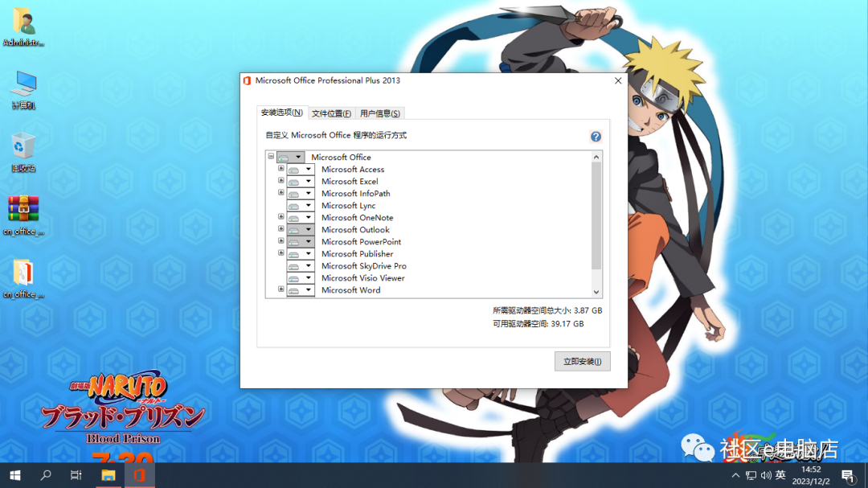
Task: Open the Administrator folder on desktop
Action: click(x=23, y=27)
